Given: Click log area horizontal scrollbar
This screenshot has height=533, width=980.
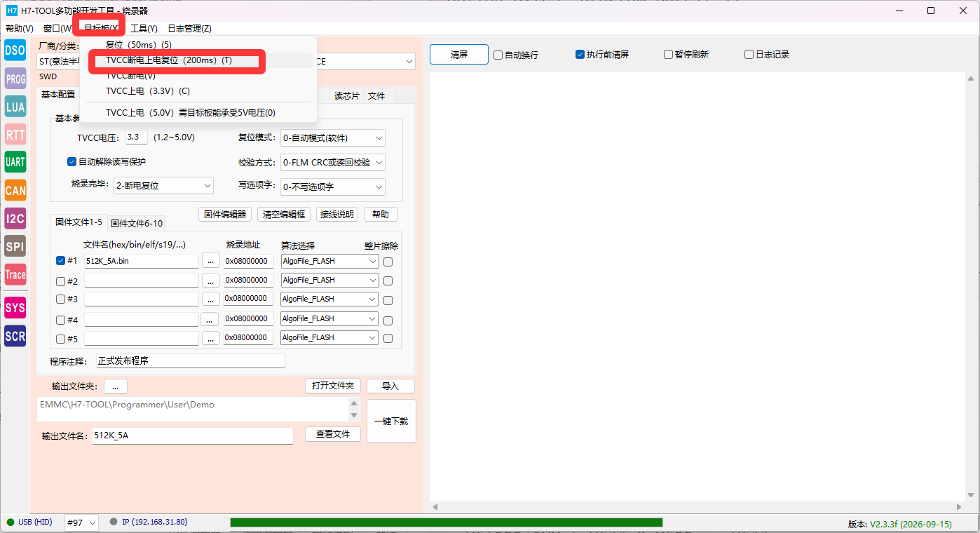Looking at the screenshot, I should coord(698,506).
